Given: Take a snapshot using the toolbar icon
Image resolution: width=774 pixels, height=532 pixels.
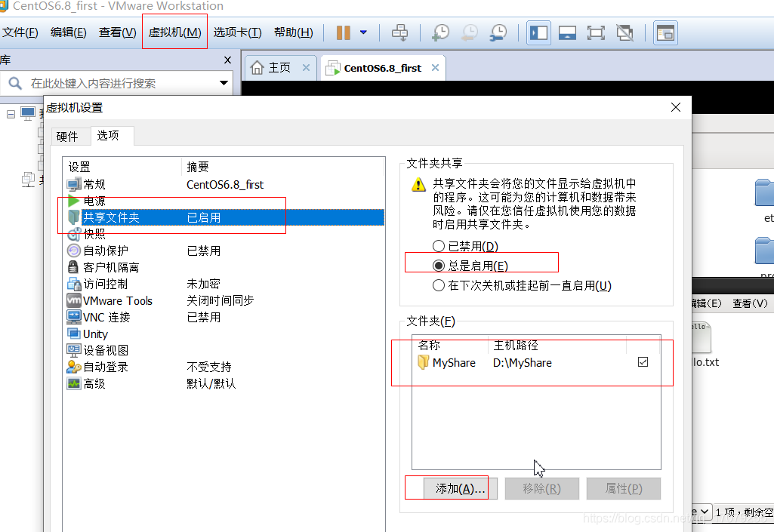Looking at the screenshot, I should tap(440, 33).
